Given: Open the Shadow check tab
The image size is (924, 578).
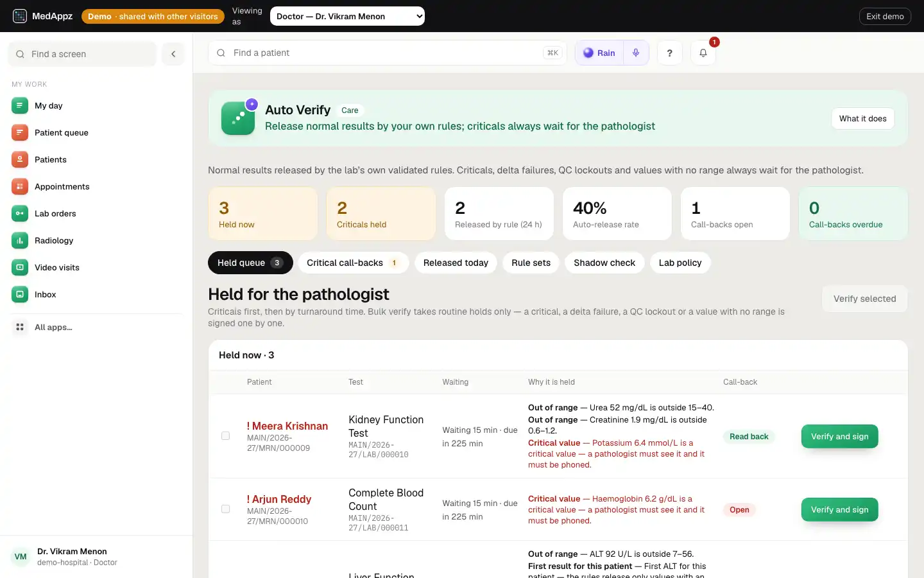Looking at the screenshot, I should (x=604, y=263).
